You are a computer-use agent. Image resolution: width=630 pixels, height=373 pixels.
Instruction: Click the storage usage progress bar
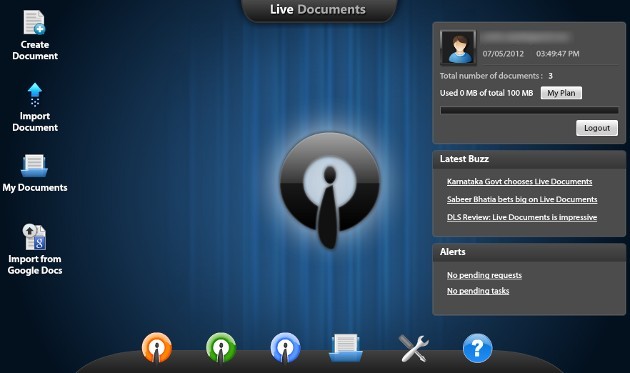click(529, 110)
